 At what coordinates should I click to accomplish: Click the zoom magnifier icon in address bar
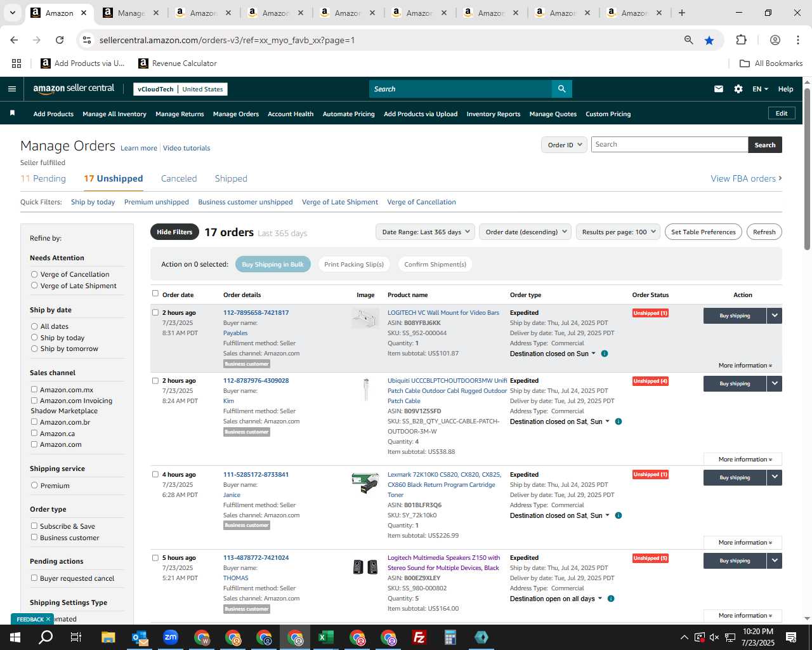pyautogui.click(x=688, y=40)
